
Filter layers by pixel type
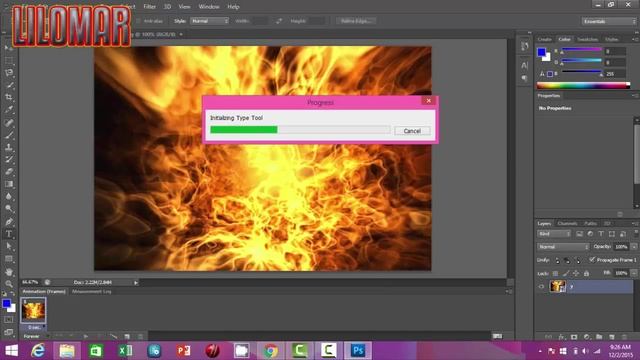coord(579,234)
